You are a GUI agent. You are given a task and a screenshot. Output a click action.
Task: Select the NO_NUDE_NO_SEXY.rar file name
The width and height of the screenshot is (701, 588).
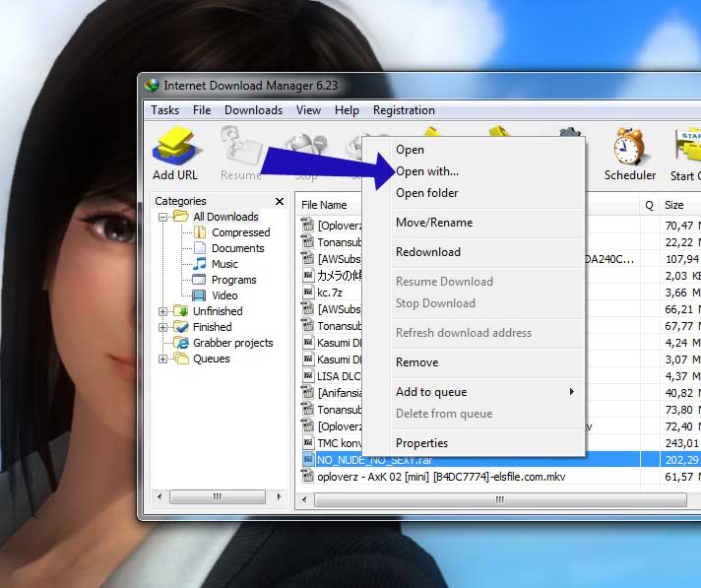click(x=374, y=460)
